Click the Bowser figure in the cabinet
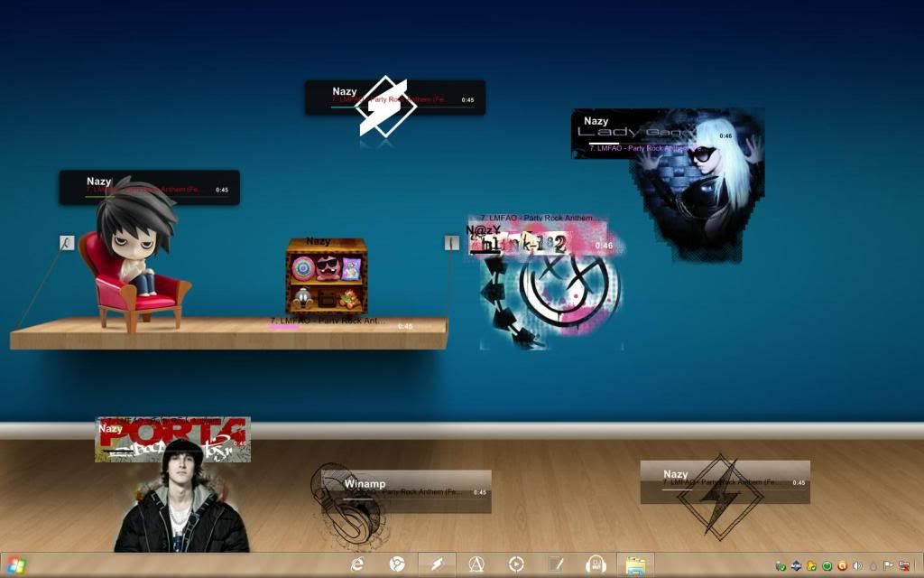The image size is (924, 578). 349,299
